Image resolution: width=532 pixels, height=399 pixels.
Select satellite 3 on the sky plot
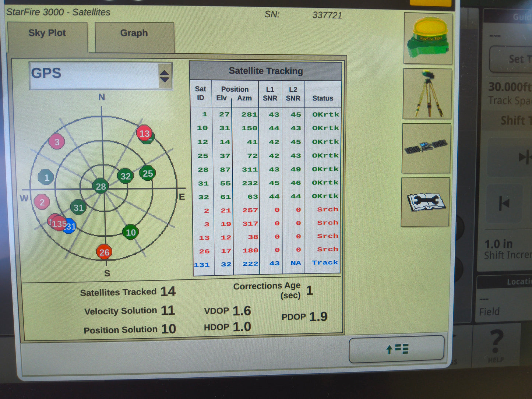pyautogui.click(x=57, y=142)
